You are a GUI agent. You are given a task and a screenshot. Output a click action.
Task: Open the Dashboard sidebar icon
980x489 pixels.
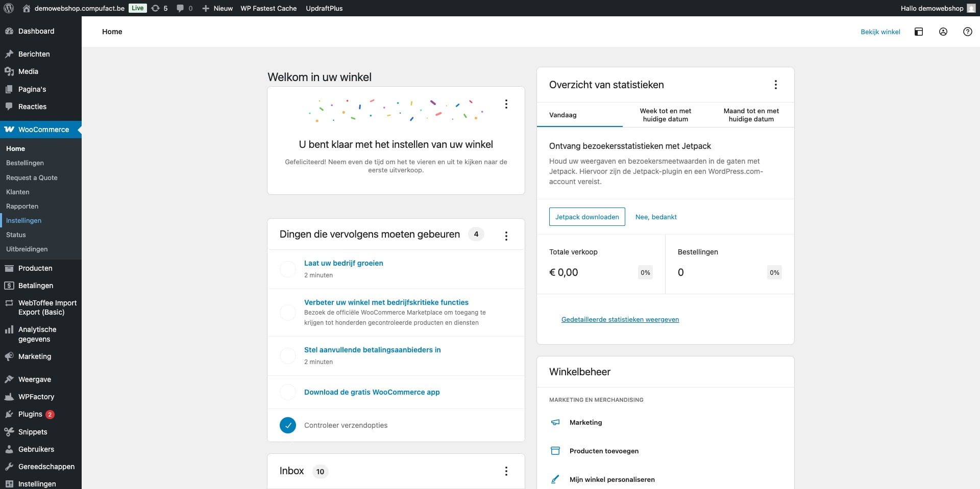pos(9,31)
